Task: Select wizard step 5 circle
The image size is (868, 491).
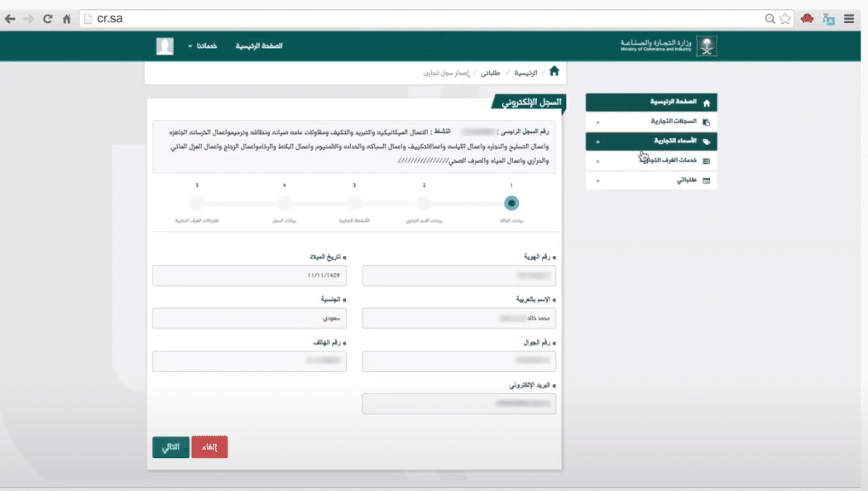Action: point(196,204)
